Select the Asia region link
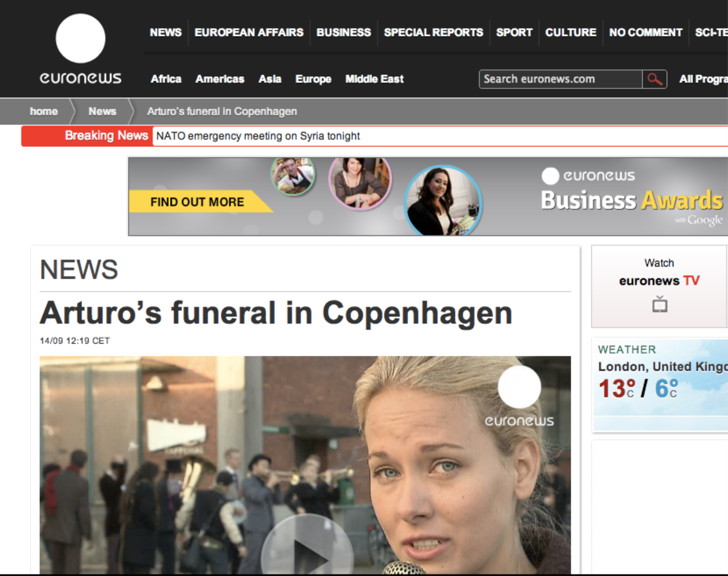Screen dimensions: 728x576 coord(270,79)
